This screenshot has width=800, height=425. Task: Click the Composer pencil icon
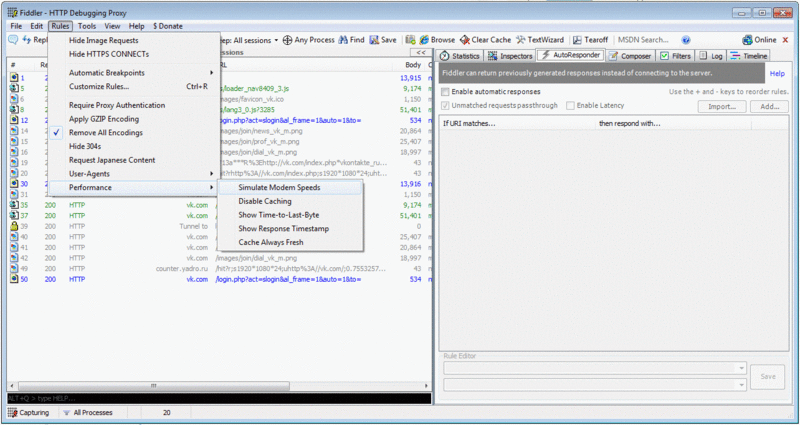[x=613, y=56]
